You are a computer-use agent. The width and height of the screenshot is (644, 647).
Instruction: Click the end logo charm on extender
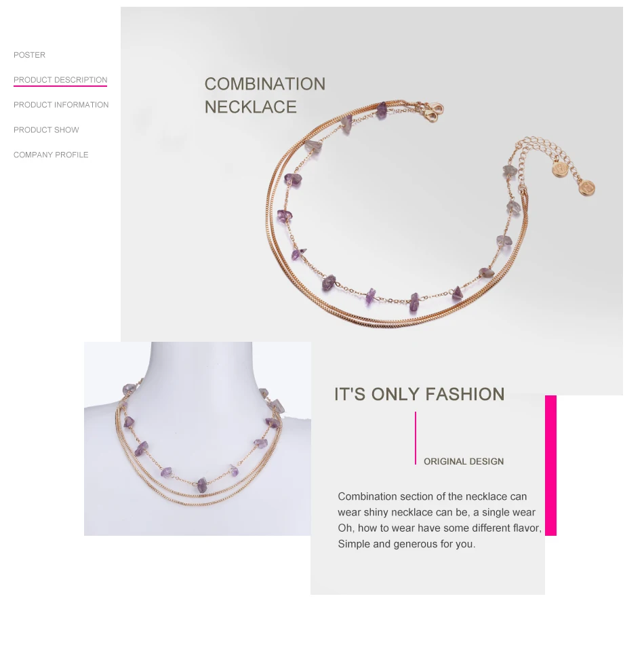click(x=586, y=188)
